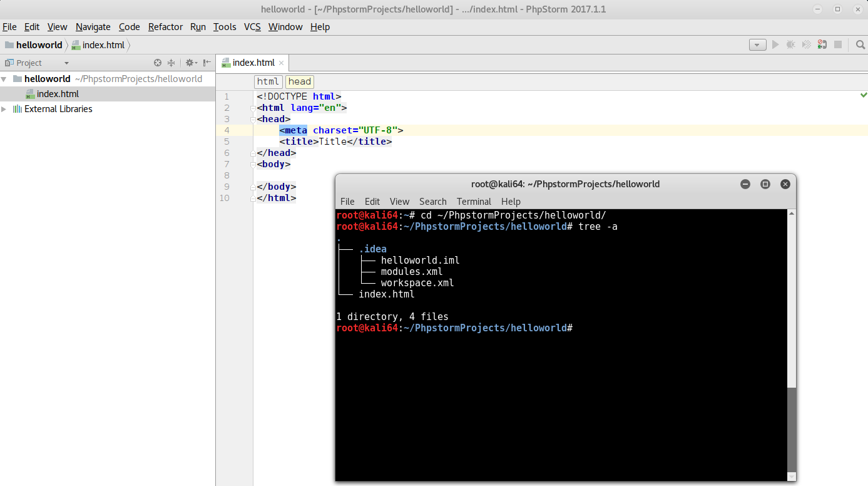Click the Stop square icon

pos(838,45)
